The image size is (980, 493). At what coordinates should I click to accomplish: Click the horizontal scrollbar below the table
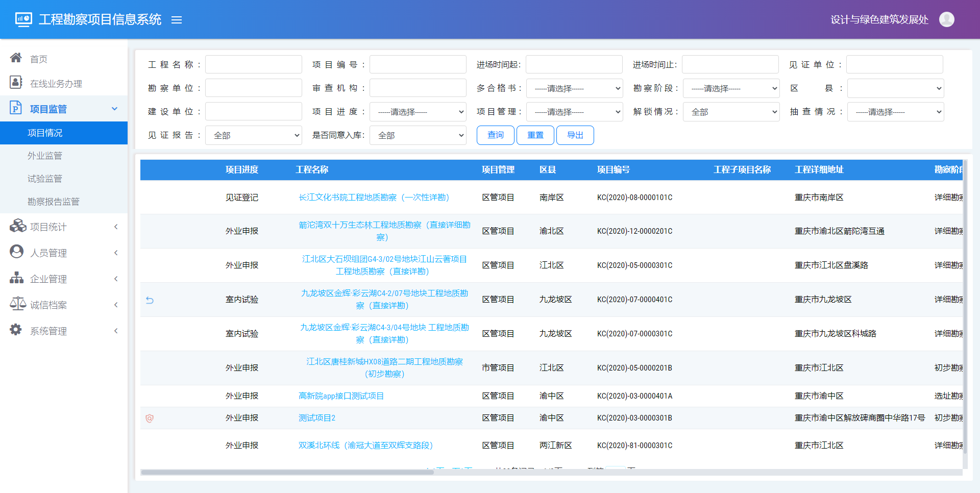click(x=287, y=472)
